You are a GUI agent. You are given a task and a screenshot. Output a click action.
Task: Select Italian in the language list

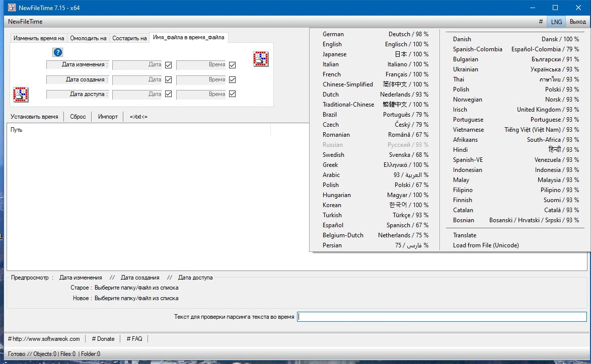click(376, 64)
